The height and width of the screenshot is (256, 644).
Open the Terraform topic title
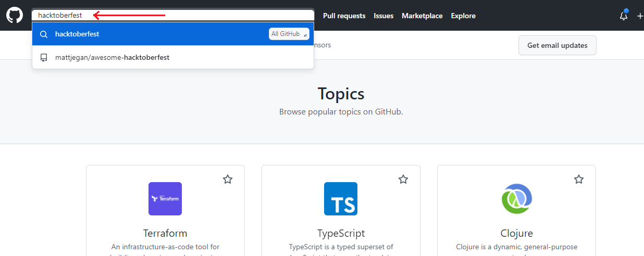(165, 233)
